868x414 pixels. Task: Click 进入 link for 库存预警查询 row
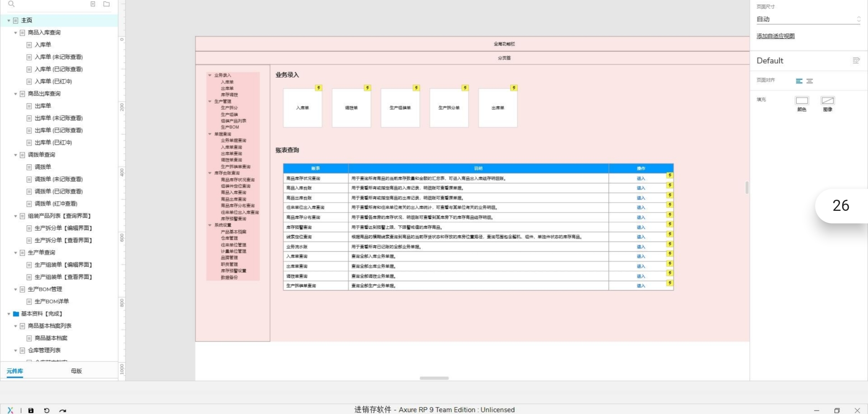pyautogui.click(x=641, y=227)
